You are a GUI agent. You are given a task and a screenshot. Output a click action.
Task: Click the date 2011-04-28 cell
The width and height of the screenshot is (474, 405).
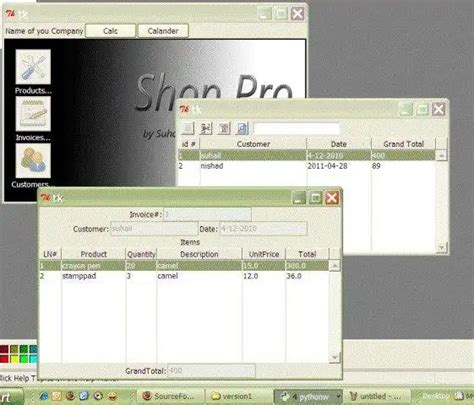(x=327, y=166)
